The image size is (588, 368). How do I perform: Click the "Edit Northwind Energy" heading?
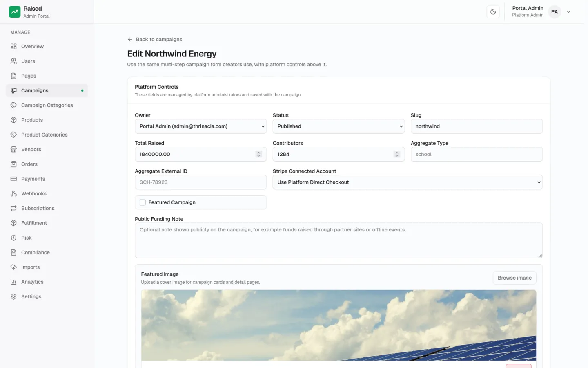tap(172, 54)
